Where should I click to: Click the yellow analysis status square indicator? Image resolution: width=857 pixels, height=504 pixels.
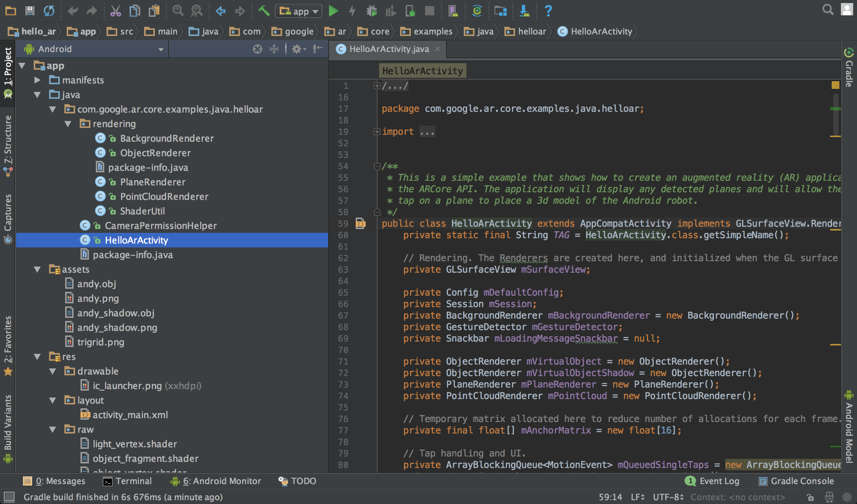coord(835,85)
